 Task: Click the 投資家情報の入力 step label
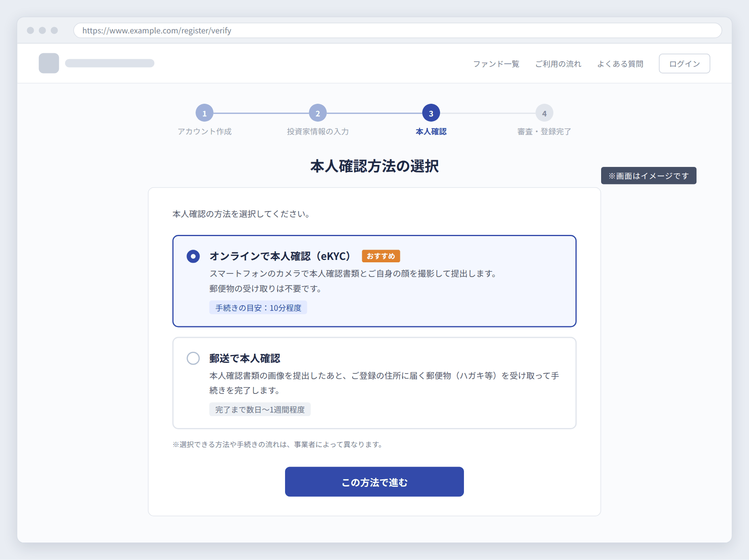(x=318, y=132)
